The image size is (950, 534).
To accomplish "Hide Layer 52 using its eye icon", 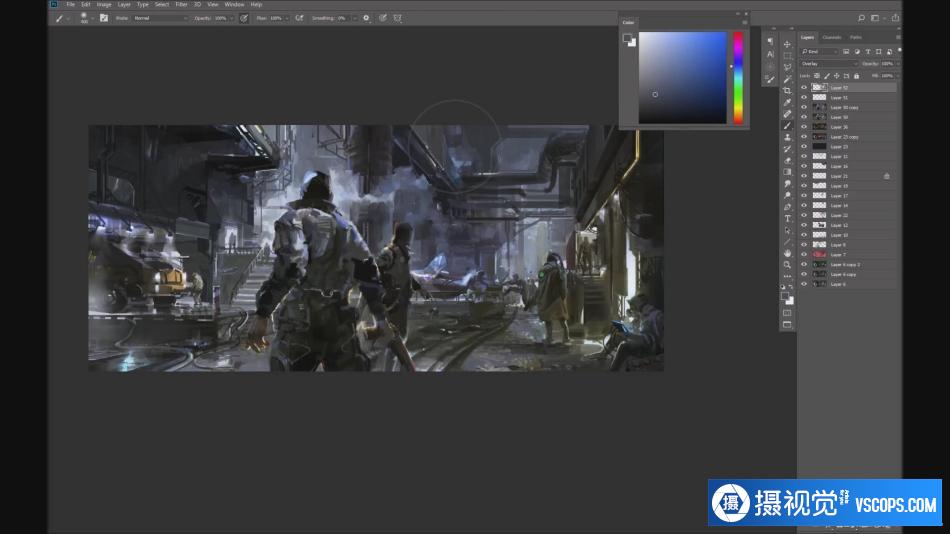I will [x=804, y=87].
